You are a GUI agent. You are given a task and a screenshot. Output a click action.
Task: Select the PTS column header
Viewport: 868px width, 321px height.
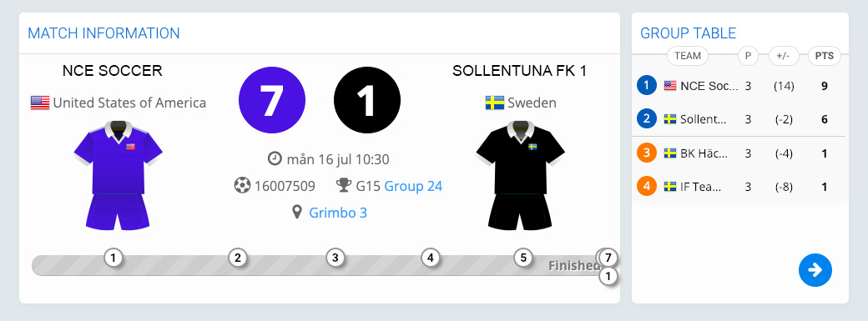(825, 56)
